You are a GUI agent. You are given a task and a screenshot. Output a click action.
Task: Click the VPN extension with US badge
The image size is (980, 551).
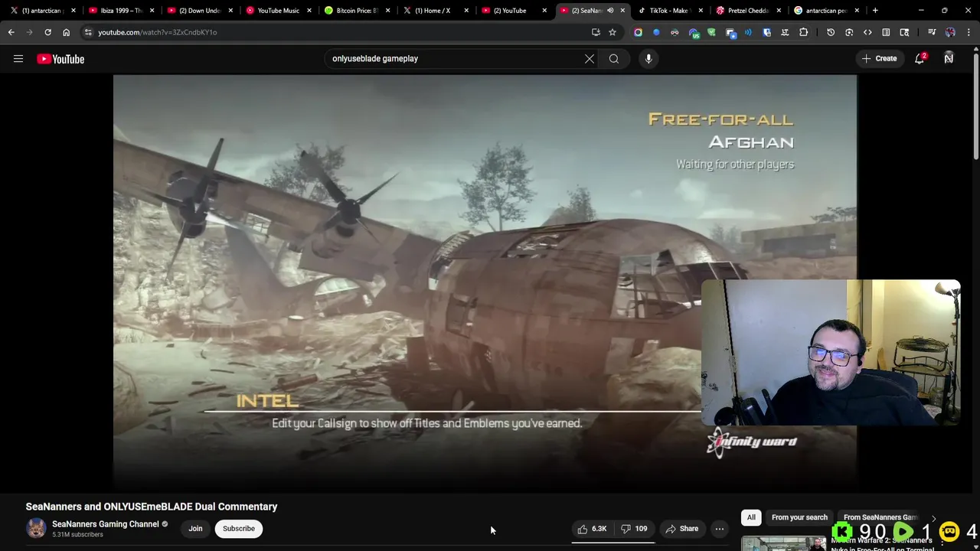click(694, 32)
